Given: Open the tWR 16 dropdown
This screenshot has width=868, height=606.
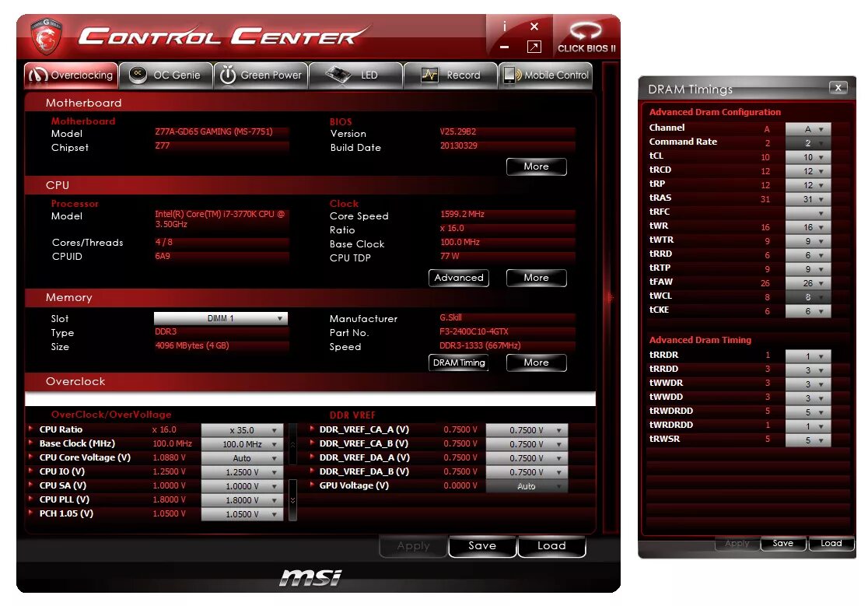Looking at the screenshot, I should click(808, 227).
